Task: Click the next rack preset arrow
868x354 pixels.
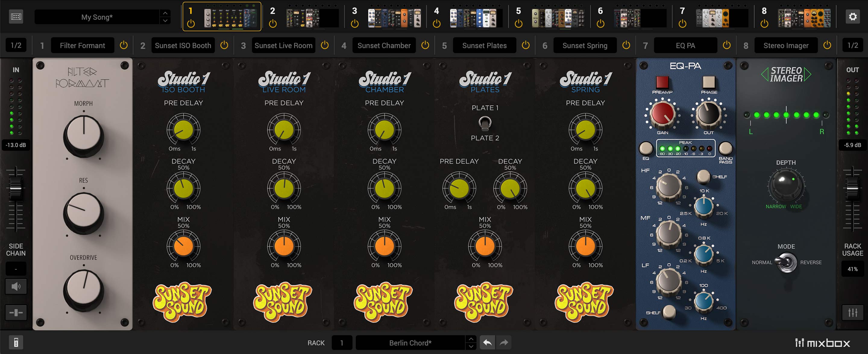Action: point(471,346)
